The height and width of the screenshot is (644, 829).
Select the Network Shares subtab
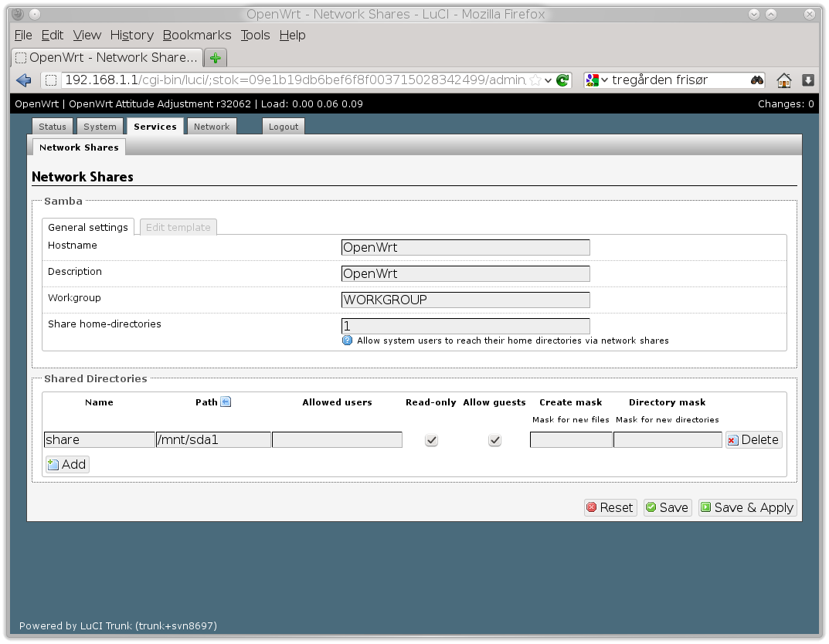click(79, 147)
